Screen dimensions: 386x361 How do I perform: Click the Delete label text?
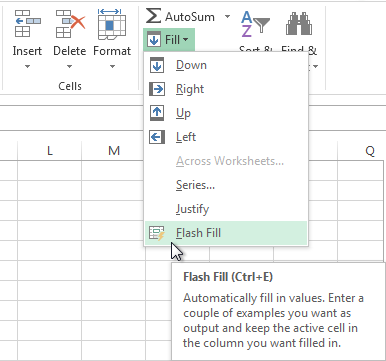[70, 51]
